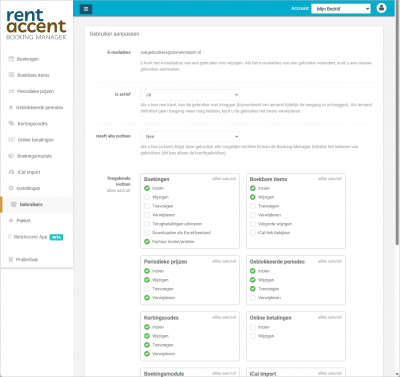The height and width of the screenshot is (377, 400).
Task: Uncheck Inzien under Boekingen
Action: point(147,188)
